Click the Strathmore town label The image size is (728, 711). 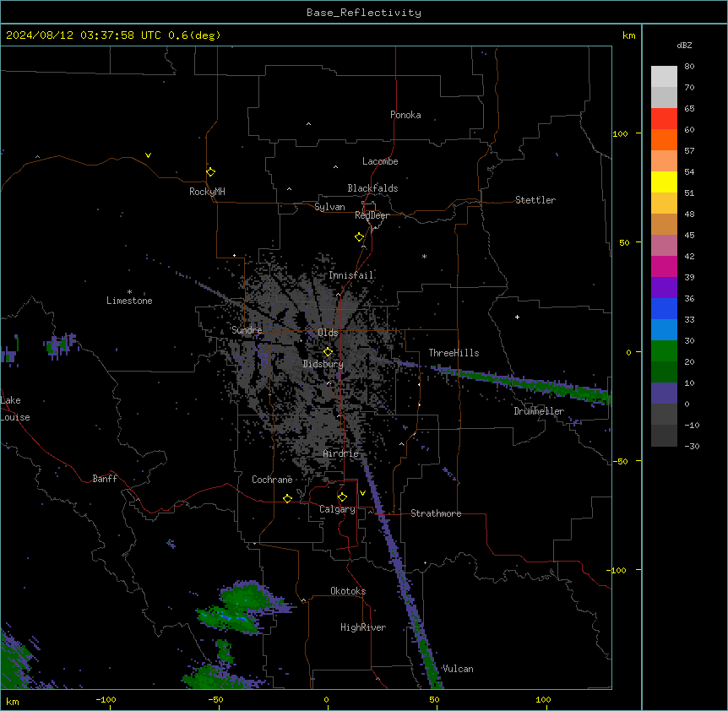[436, 513]
